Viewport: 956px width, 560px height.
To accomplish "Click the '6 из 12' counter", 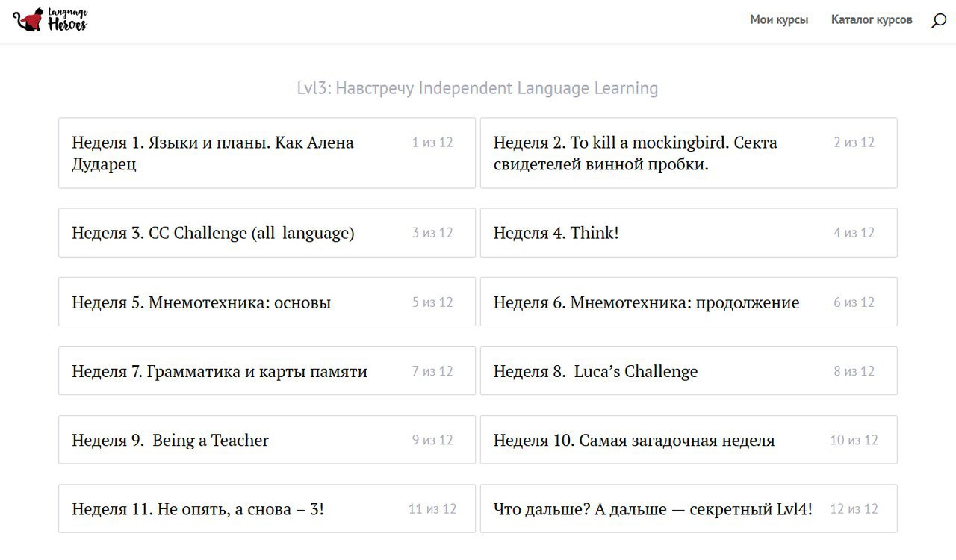I will [854, 302].
